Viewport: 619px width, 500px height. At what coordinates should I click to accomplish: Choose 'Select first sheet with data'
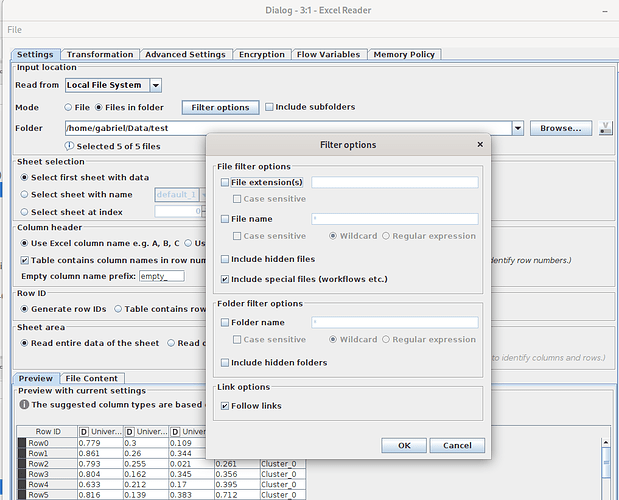tap(24, 178)
